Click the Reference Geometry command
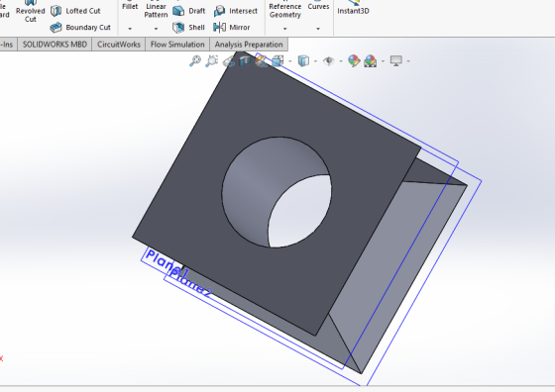This screenshot has height=392, width=555. point(285,10)
